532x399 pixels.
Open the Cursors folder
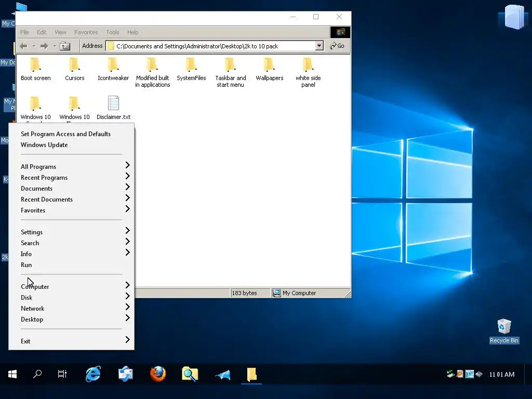tap(74, 70)
